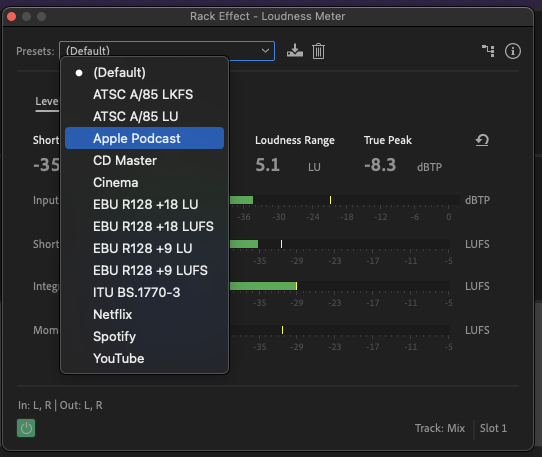Switch to the Levels tab

tap(47, 101)
